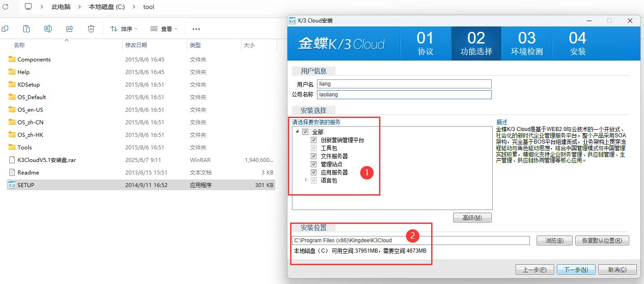Go to step 04 安装 in the installer
644x284 pixels.
click(x=578, y=44)
